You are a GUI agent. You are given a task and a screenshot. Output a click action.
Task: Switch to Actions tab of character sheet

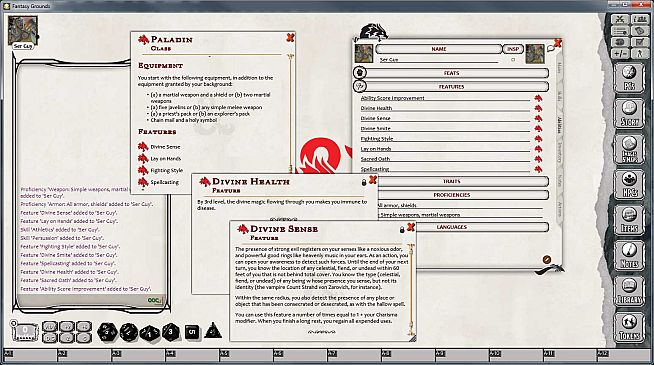tap(559, 209)
